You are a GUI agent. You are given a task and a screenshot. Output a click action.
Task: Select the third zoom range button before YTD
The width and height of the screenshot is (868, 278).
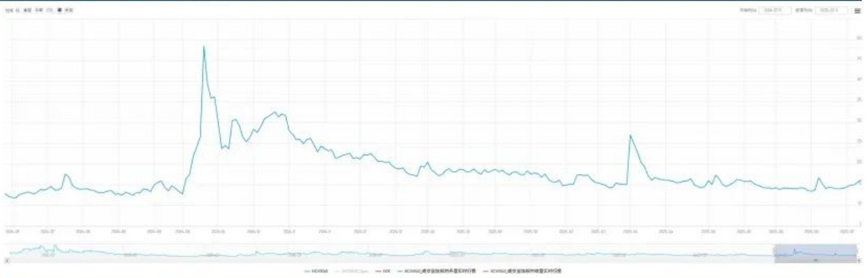coord(39,11)
